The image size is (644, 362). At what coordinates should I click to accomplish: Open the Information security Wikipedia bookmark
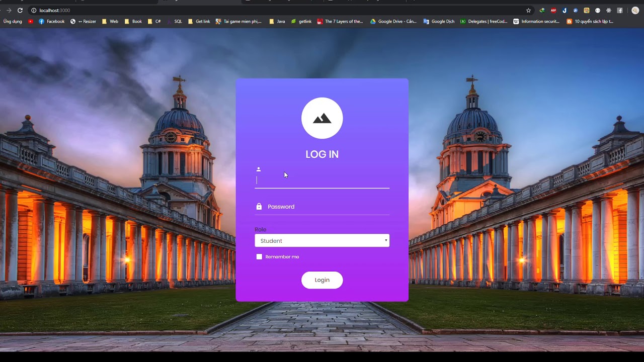[x=536, y=22]
